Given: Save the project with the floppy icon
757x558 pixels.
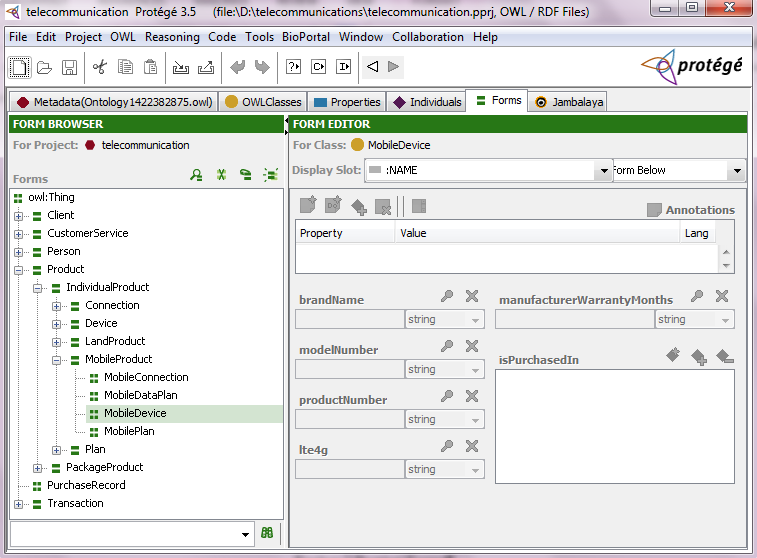Looking at the screenshot, I should (70, 67).
